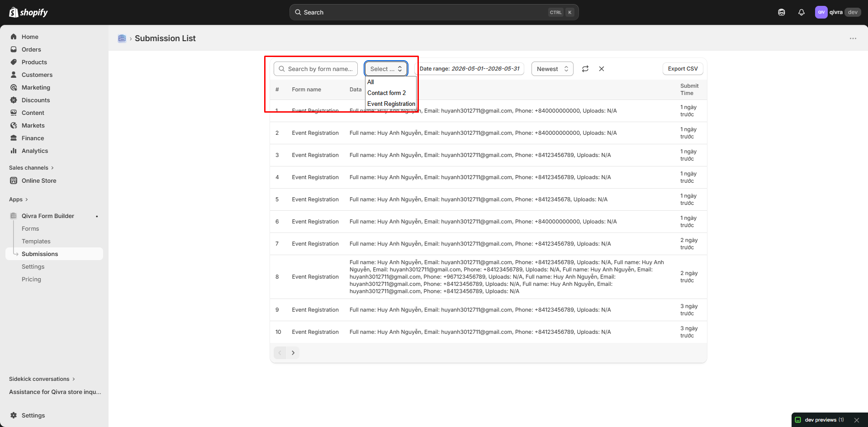Click the Products tag icon
This screenshot has height=427, width=868.
click(x=14, y=62)
